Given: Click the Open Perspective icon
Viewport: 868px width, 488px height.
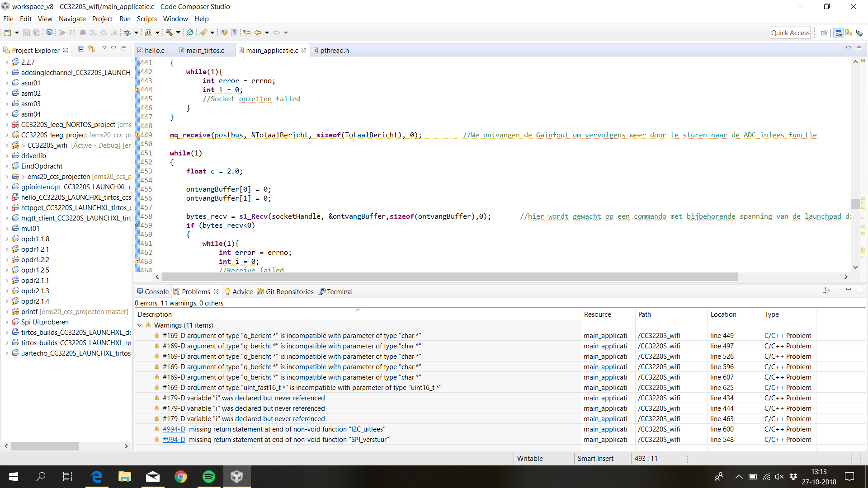Looking at the screenshot, I should click(824, 33).
